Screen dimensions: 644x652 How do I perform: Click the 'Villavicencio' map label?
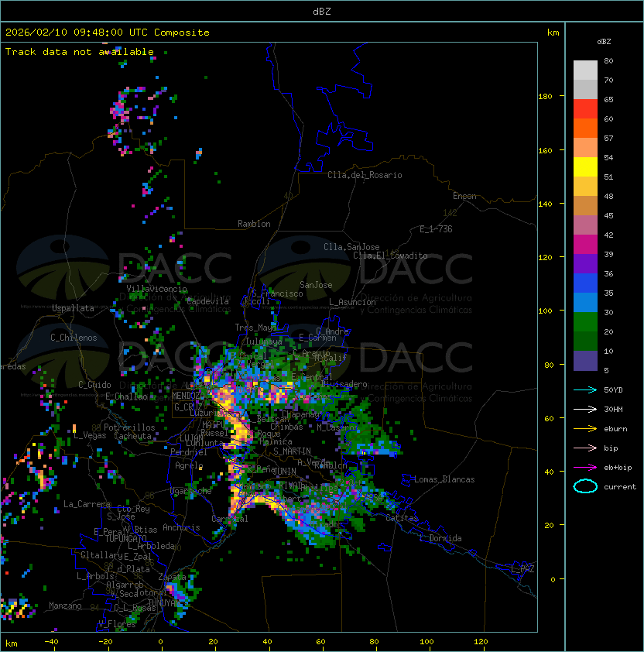pos(156,289)
